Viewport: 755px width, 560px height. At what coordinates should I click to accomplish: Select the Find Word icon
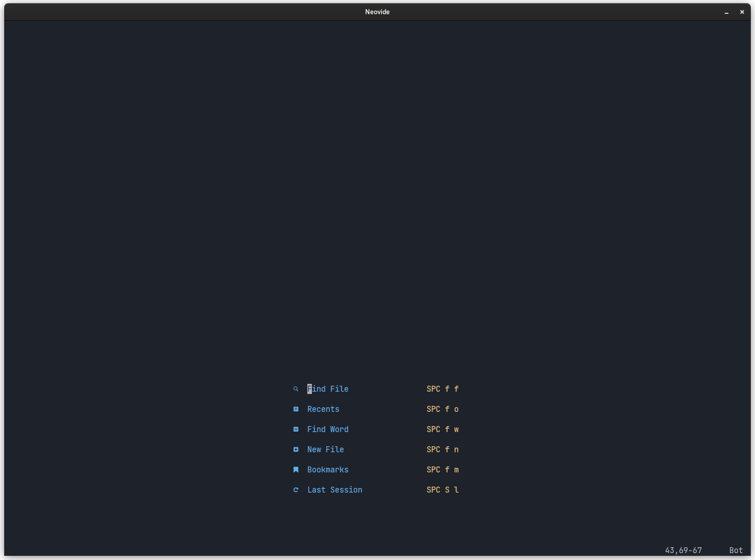point(296,429)
